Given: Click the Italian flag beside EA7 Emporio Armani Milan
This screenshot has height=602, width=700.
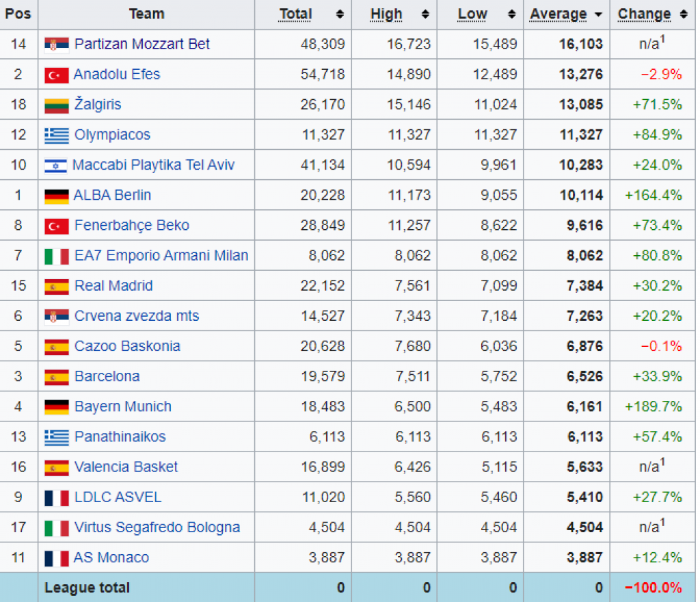Looking at the screenshot, I should [x=57, y=257].
